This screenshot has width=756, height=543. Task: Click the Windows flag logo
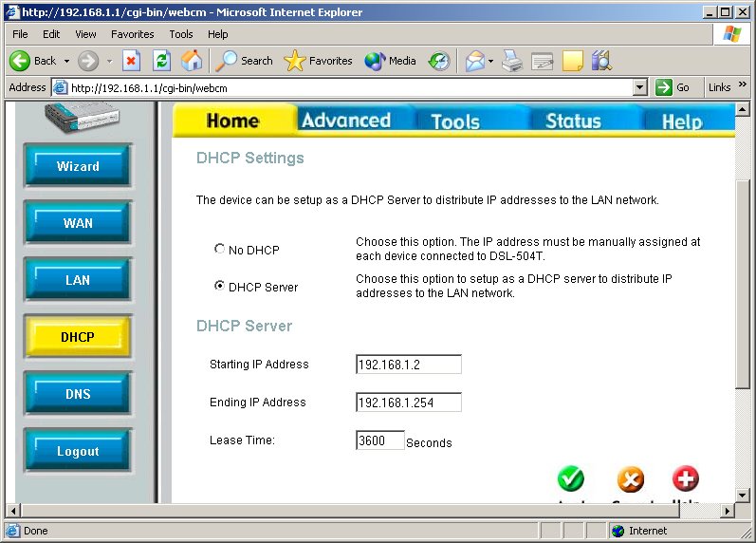[732, 34]
